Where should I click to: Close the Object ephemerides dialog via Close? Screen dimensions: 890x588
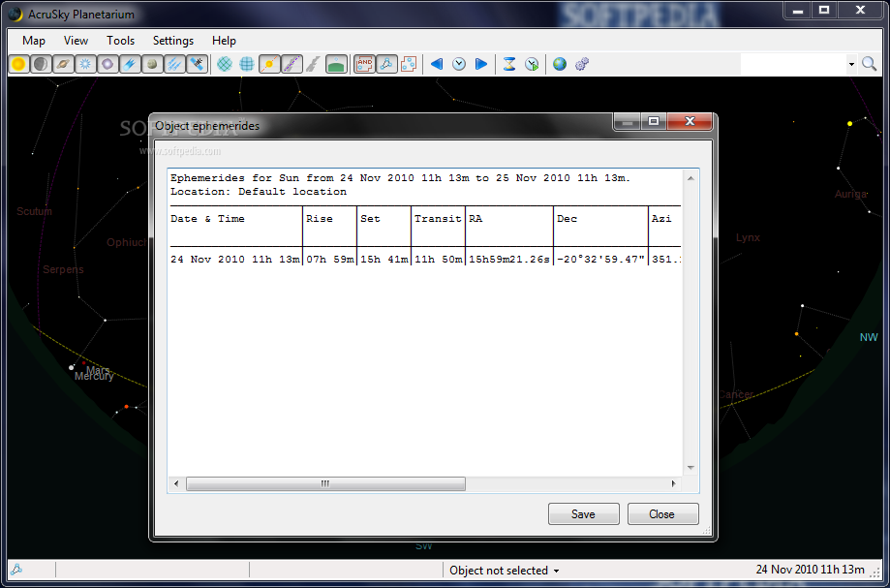point(661,514)
